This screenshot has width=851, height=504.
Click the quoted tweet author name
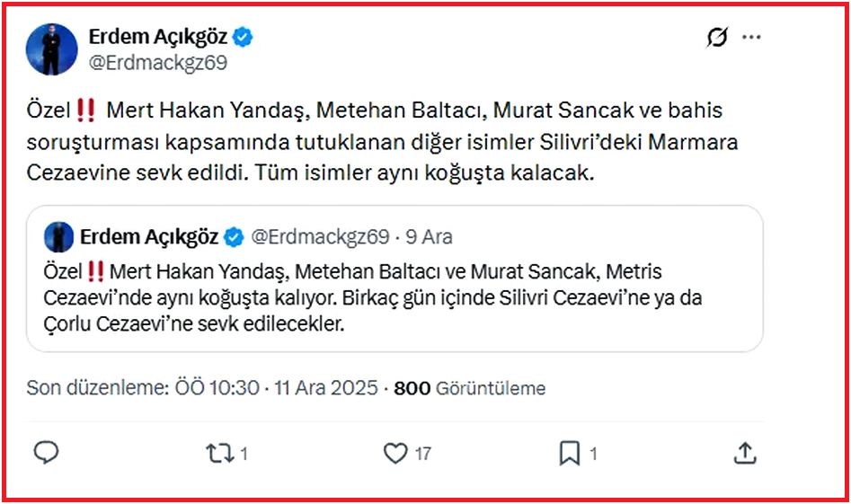pyautogui.click(x=149, y=237)
